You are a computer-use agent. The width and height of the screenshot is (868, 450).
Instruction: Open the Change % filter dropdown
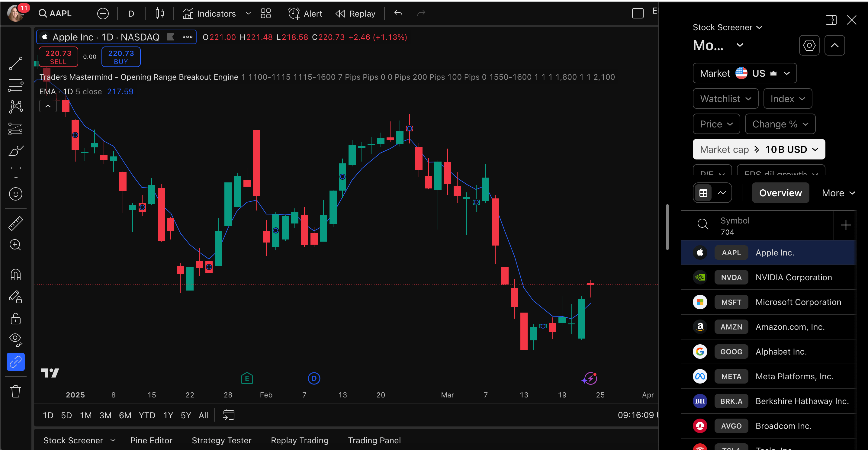tap(780, 124)
